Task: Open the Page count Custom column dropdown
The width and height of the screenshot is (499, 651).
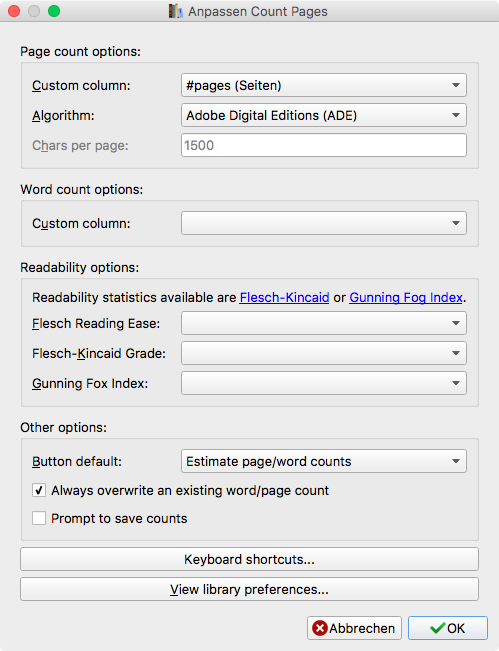Action: coord(324,85)
